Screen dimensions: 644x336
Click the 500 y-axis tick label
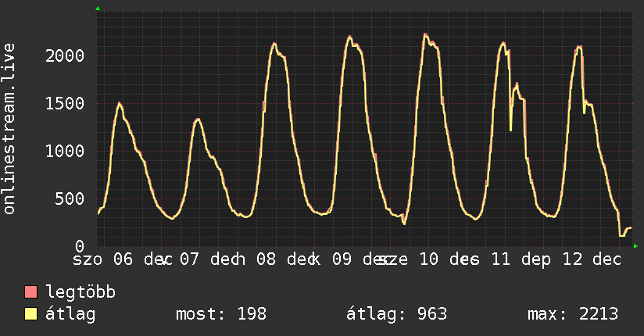point(70,198)
